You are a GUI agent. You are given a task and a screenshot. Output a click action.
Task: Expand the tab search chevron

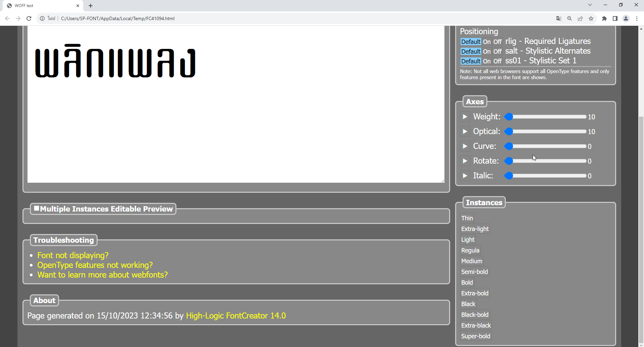[x=590, y=5]
